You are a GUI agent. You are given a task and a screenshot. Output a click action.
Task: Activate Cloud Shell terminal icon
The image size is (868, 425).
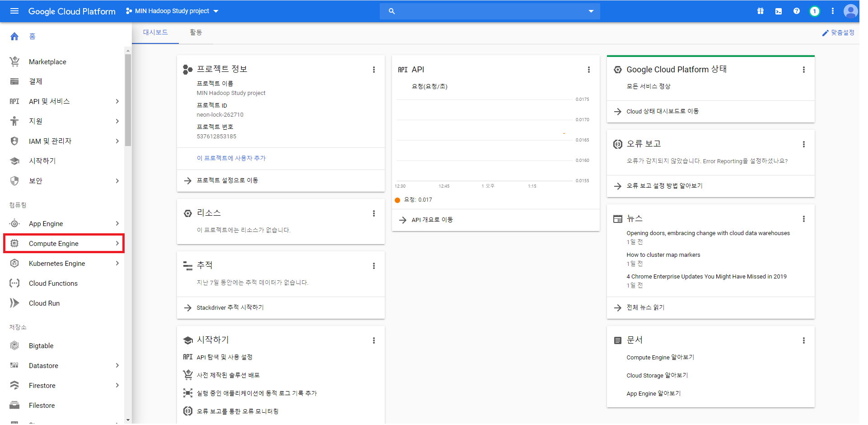(779, 11)
